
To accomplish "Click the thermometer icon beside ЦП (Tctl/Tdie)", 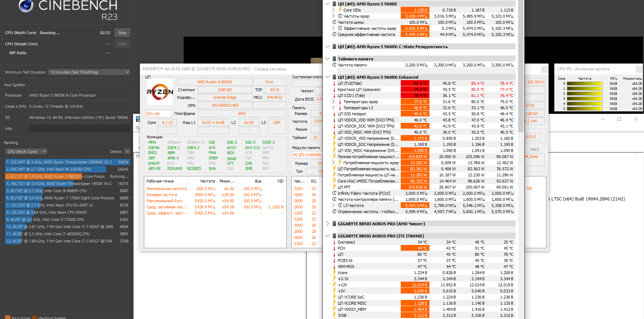I will [x=334, y=83].
